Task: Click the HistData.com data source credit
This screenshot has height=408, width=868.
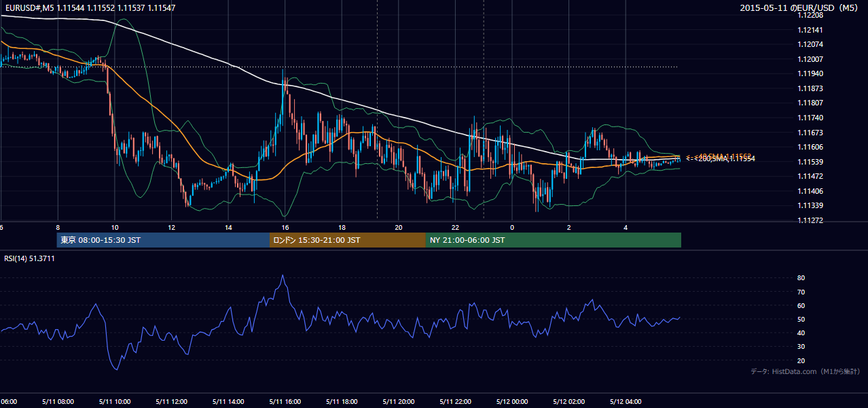Action: (806, 372)
